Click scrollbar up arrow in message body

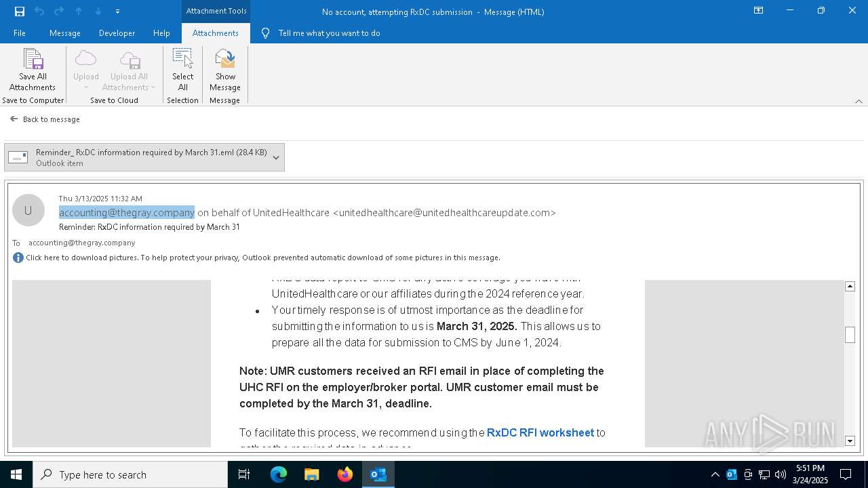[850, 287]
